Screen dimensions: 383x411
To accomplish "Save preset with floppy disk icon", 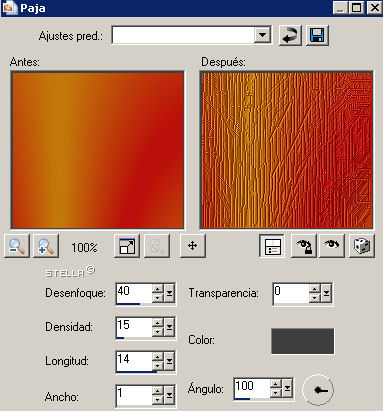I will (317, 35).
